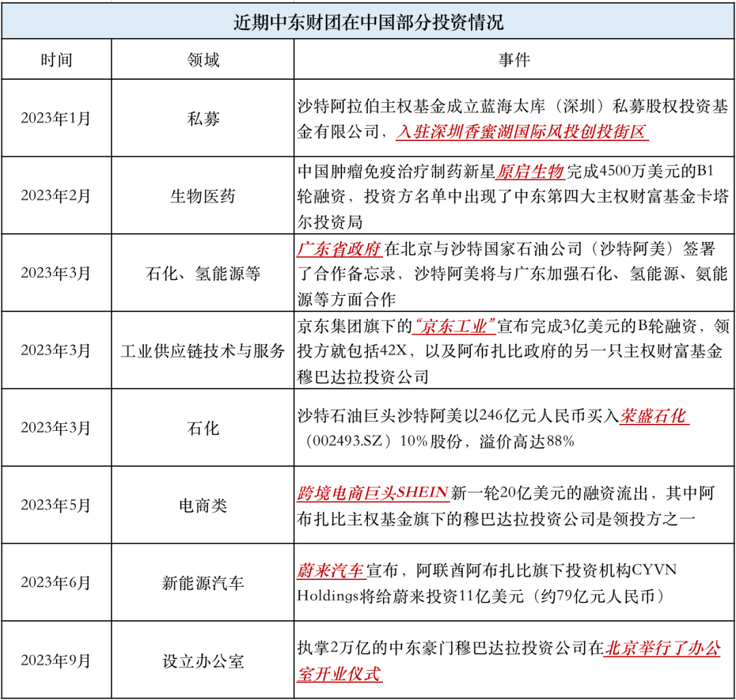The height and width of the screenshot is (700, 736).
Task: Click the text 沙特阿拉伯主权基金成立蓝海太库
Action: click(x=421, y=106)
